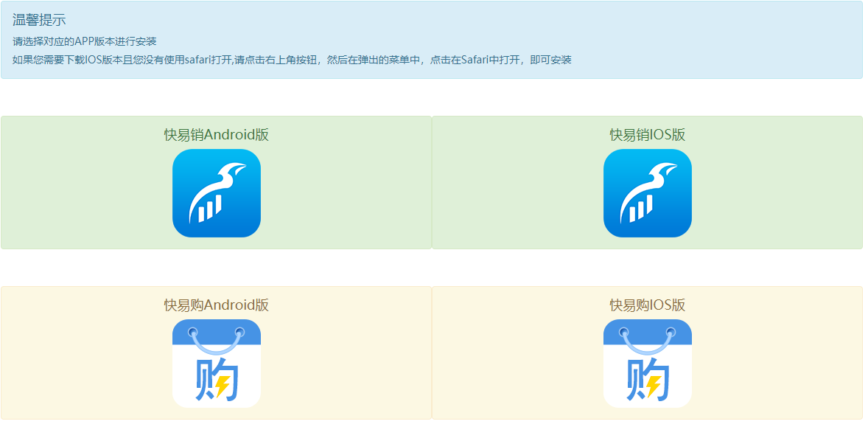Click bag handle on 快易购 iOS icon

point(647,345)
